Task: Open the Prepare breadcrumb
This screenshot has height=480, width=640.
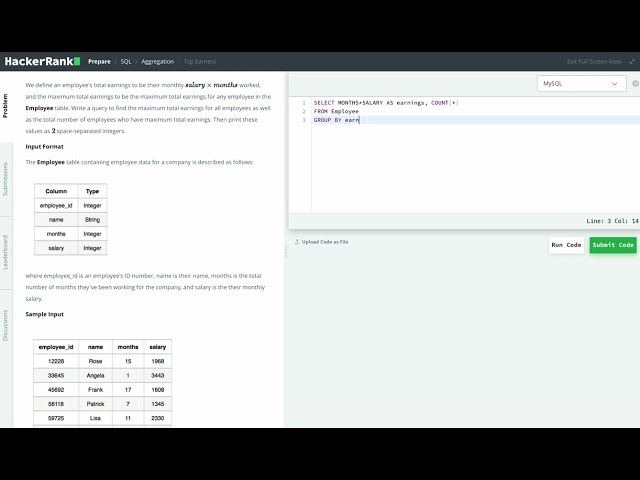Action: pos(99,62)
